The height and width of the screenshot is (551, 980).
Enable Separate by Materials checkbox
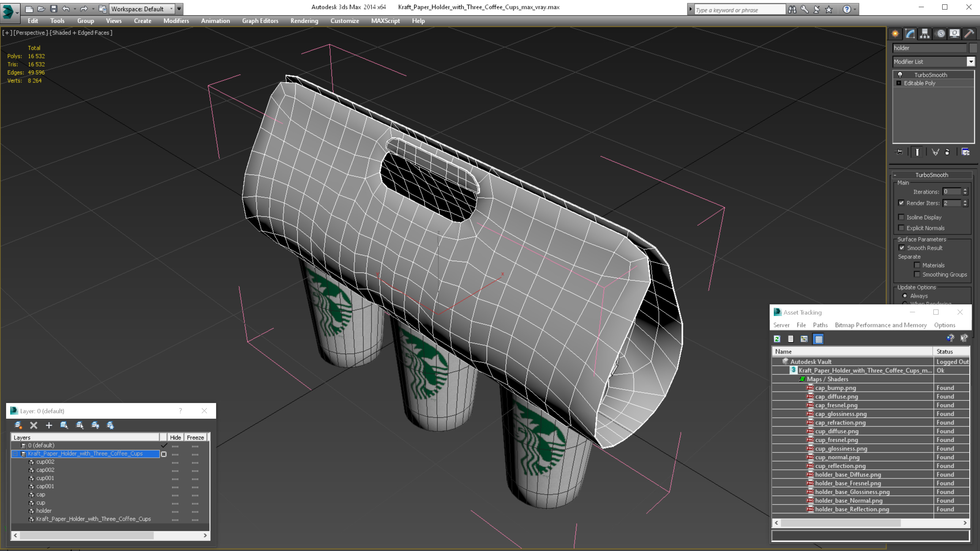[917, 265]
